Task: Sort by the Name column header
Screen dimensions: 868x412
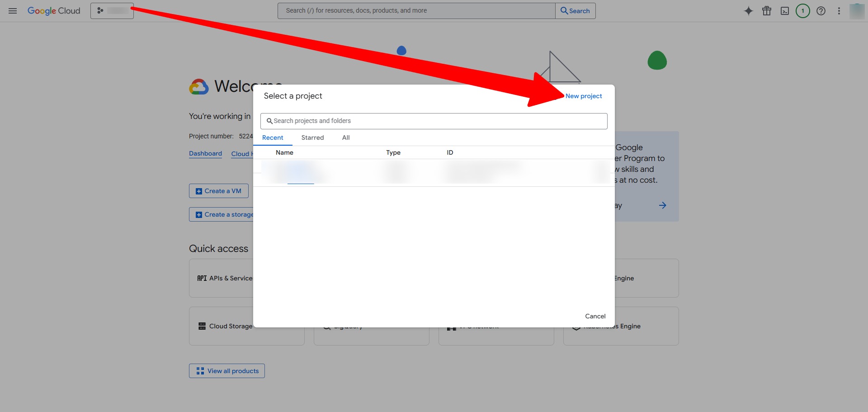Action: click(x=284, y=152)
